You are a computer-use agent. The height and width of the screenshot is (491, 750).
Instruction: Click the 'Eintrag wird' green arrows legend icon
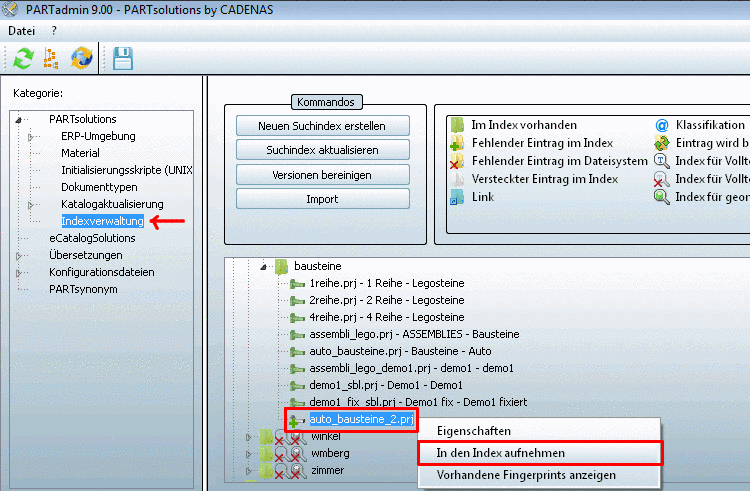click(662, 142)
